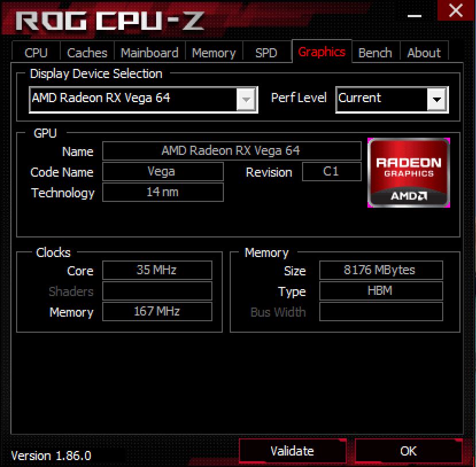
Task: Click the memory Size 8176 MBytes field
Action: pyautogui.click(x=381, y=270)
